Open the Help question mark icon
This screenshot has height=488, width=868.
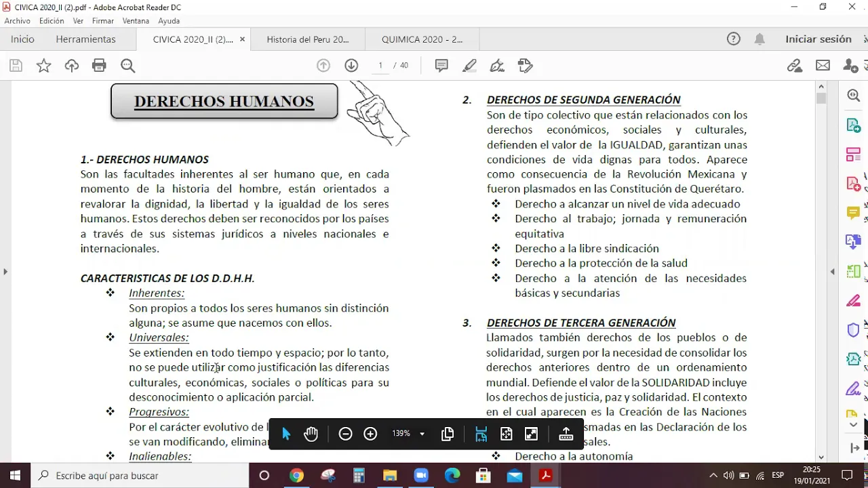(x=734, y=39)
